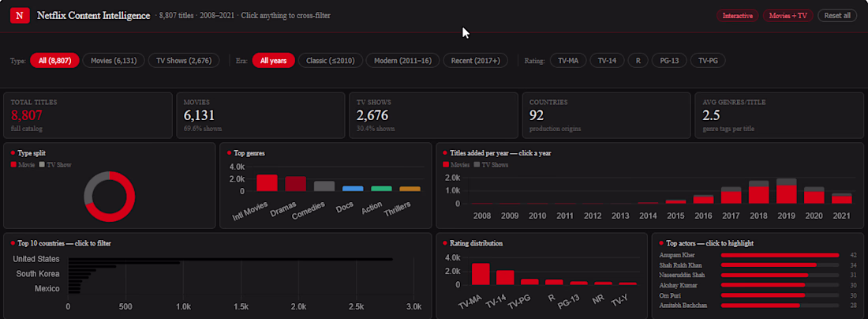Screen dimensions: 868x319
Task: Toggle the Interactive mode pill
Action: (737, 16)
